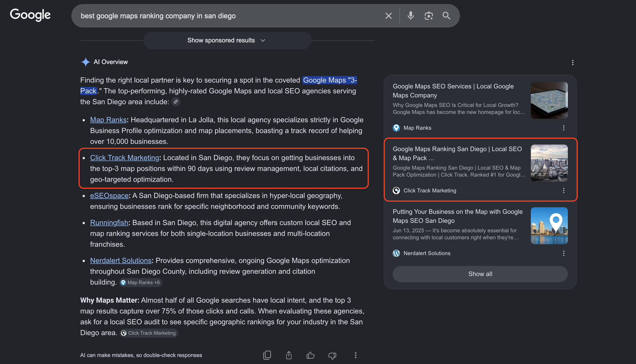
Task: Open Search by image camera icon
Action: pos(429,16)
